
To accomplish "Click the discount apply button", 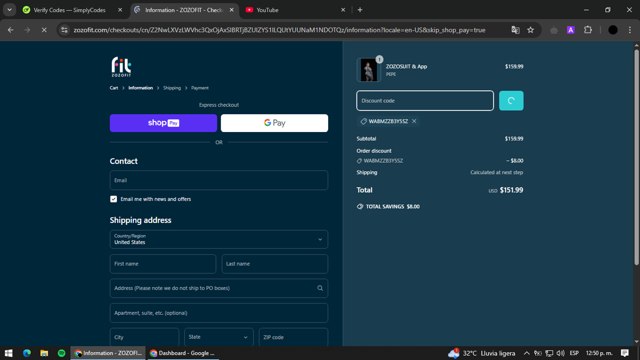I will [x=511, y=100].
